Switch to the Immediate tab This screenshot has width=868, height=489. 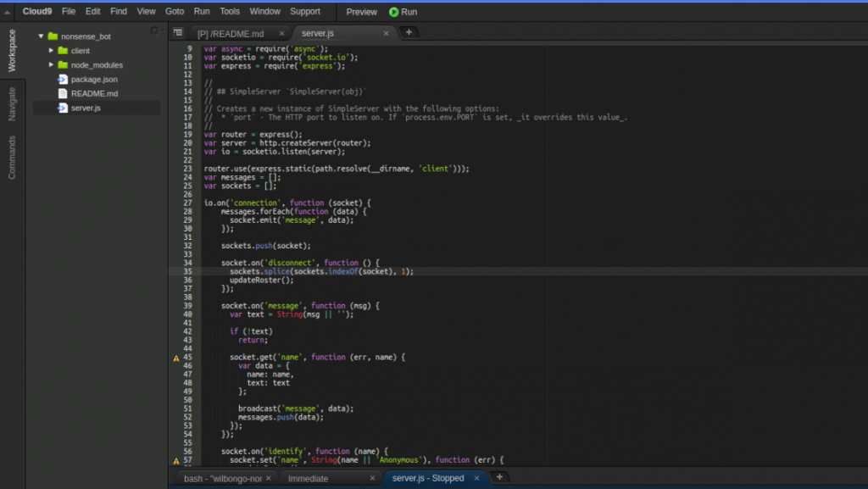click(x=308, y=478)
